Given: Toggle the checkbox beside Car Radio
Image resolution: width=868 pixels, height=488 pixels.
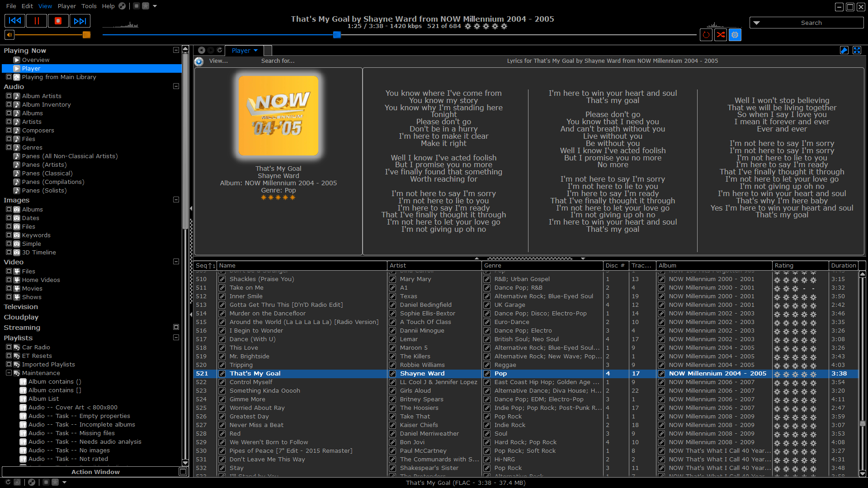Looking at the screenshot, I should click(9, 347).
